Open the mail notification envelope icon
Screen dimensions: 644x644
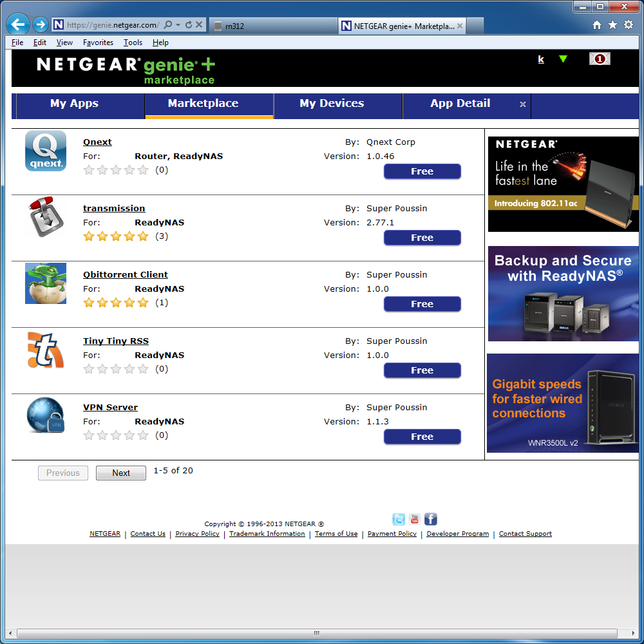click(599, 59)
